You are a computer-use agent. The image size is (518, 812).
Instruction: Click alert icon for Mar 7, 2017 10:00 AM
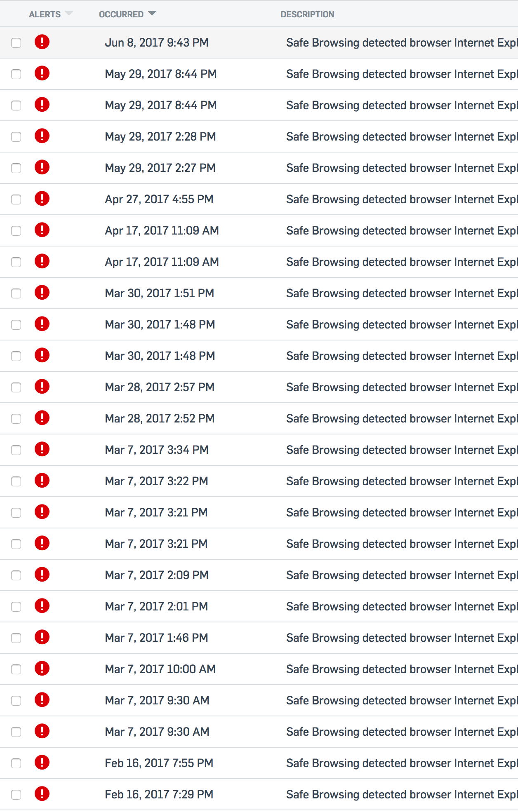coord(42,669)
